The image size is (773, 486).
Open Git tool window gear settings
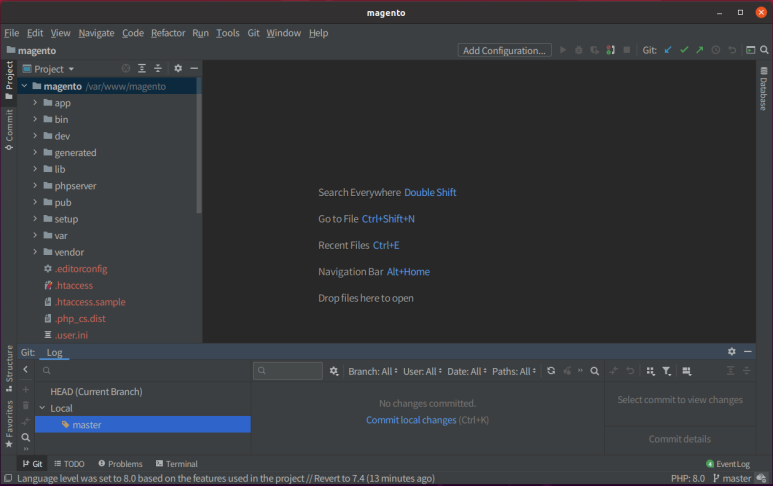pos(732,351)
